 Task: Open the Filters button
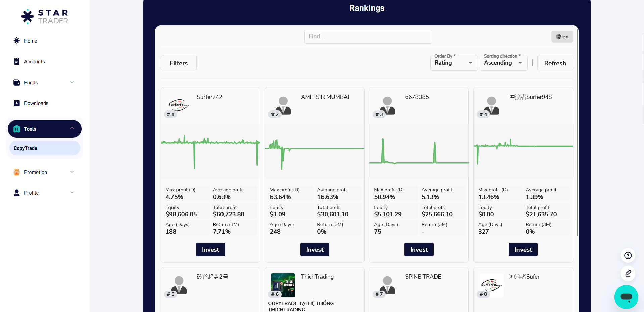pos(179,63)
